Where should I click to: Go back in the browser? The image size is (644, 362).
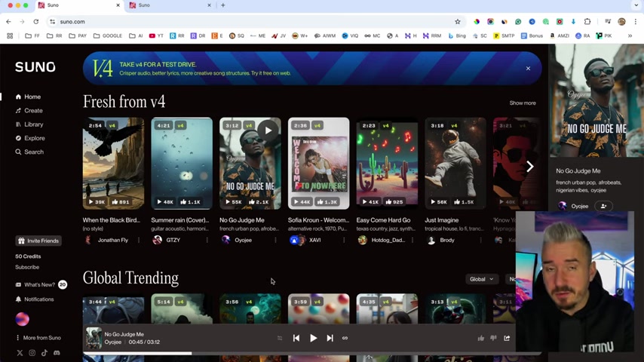(x=8, y=22)
